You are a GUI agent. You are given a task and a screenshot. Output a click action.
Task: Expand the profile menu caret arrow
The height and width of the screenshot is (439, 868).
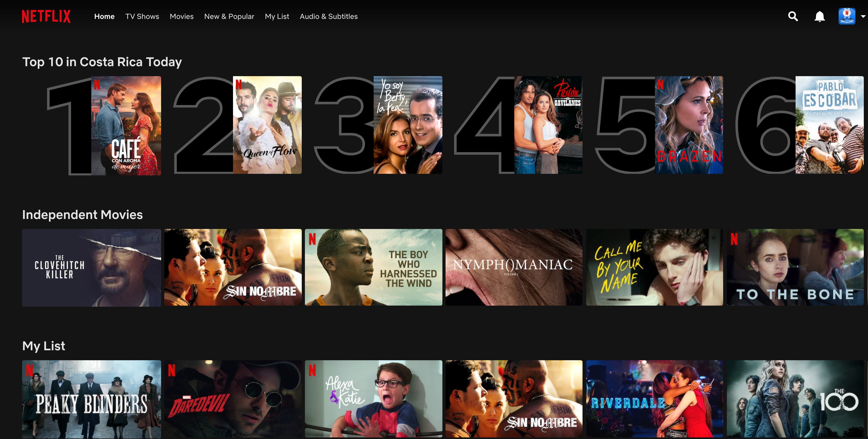coord(863,16)
